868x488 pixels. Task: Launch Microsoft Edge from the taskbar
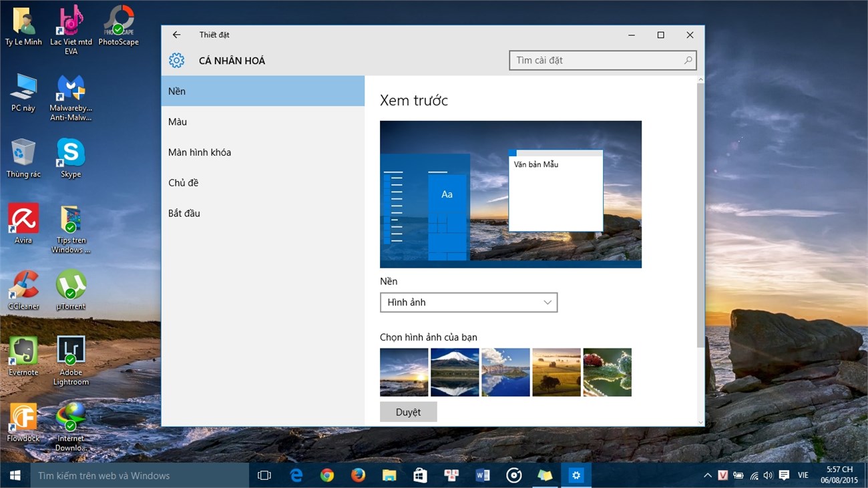click(296, 475)
